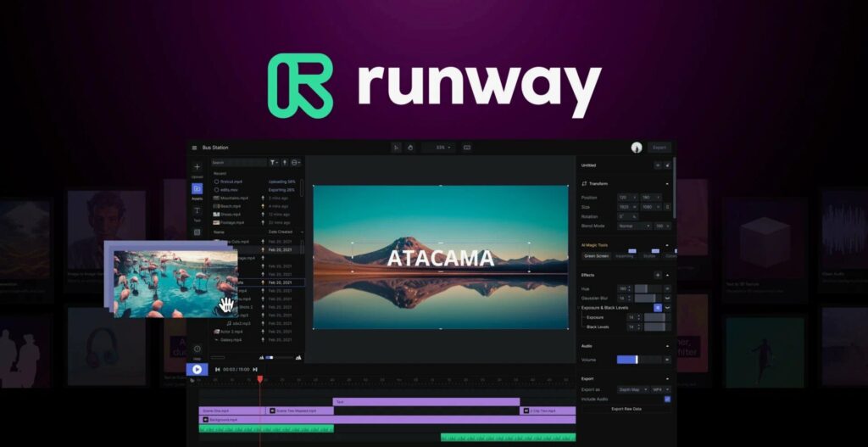
Task: Toggle Exposure & Black Levels effect on
Action: click(x=658, y=307)
